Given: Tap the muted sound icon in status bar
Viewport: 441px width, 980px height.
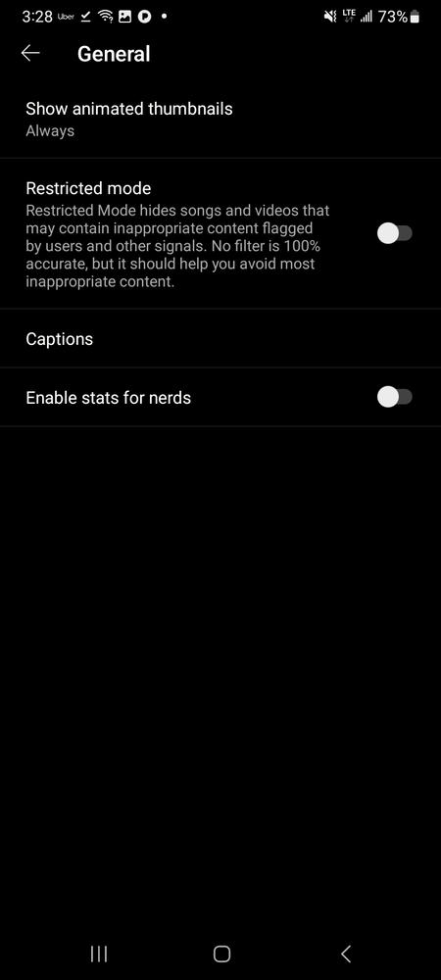Looking at the screenshot, I should pyautogui.click(x=330, y=17).
